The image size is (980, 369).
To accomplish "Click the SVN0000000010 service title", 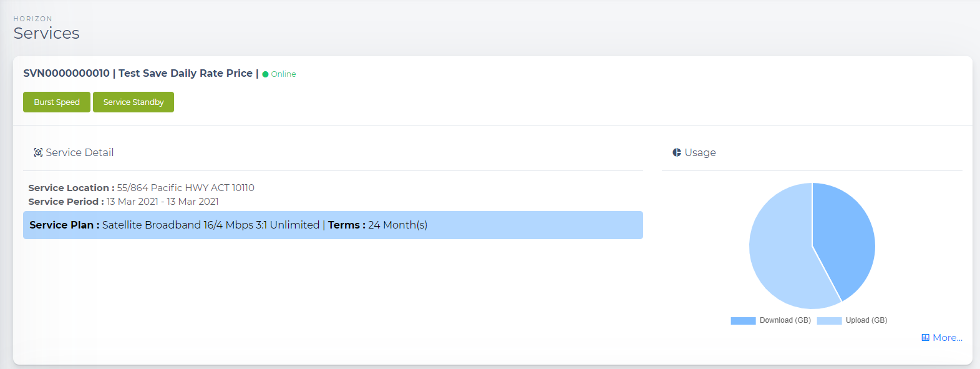I will [x=66, y=73].
